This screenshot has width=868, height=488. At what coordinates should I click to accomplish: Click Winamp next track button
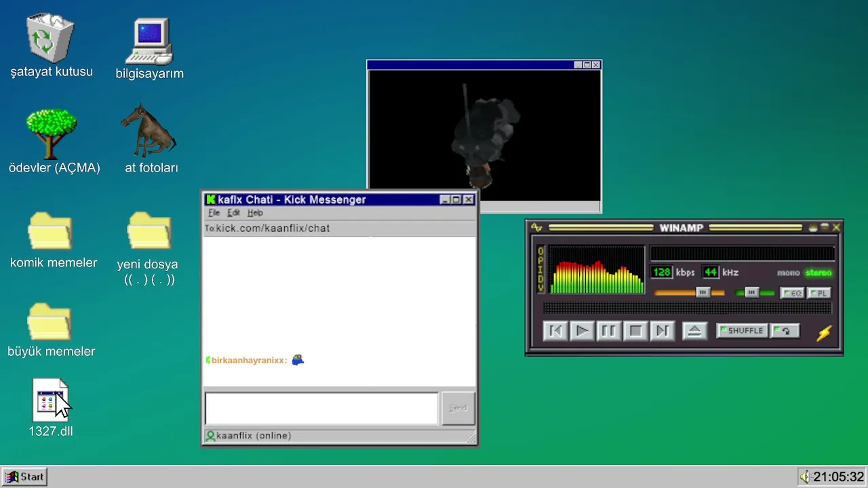tap(662, 331)
